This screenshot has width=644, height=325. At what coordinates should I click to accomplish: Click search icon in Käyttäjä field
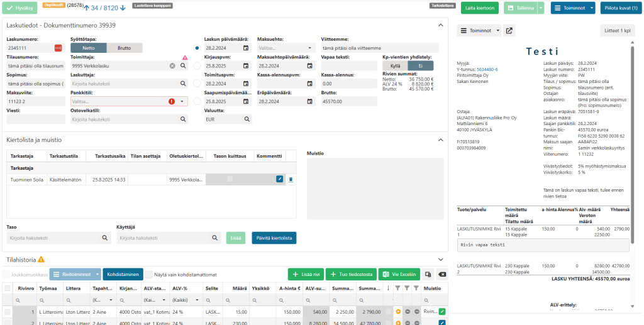(x=214, y=238)
